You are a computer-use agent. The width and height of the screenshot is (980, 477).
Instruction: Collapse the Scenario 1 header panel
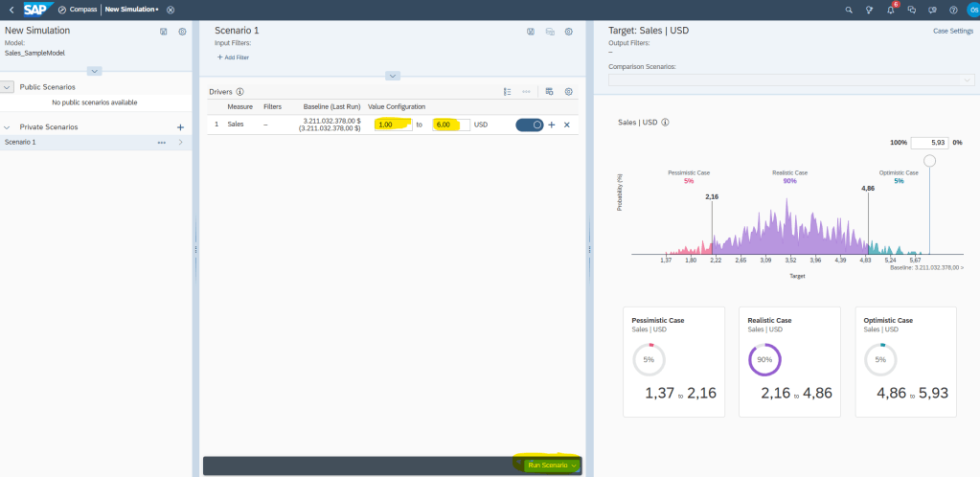pos(393,76)
